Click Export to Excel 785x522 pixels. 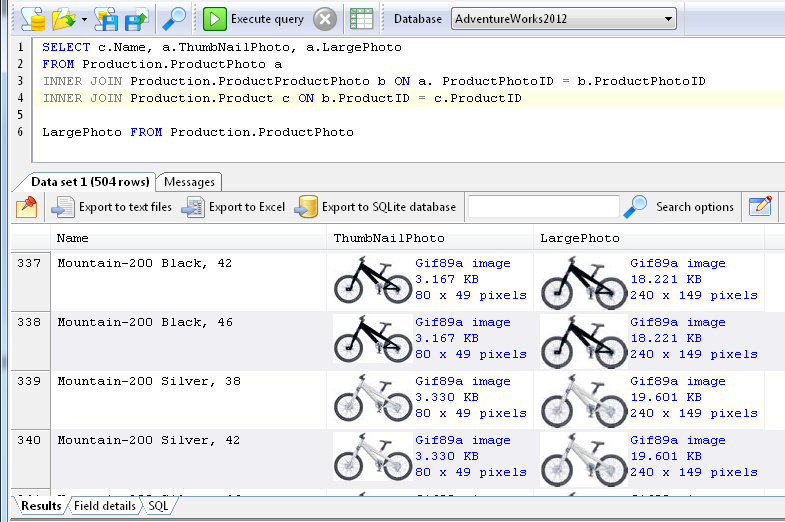click(235, 207)
